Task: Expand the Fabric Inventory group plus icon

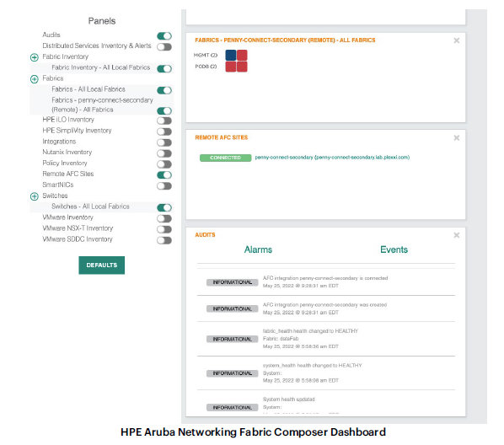Action: pyautogui.click(x=35, y=57)
